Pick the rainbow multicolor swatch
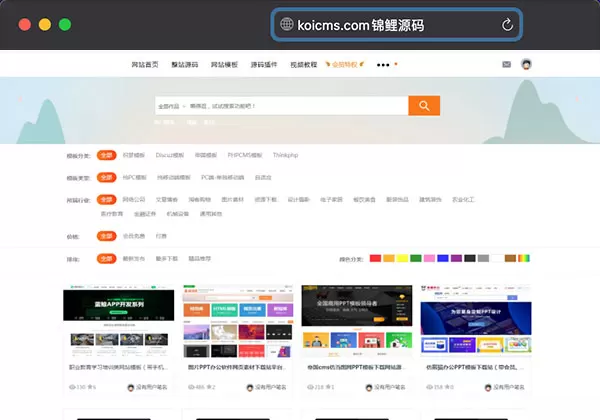 click(524, 259)
